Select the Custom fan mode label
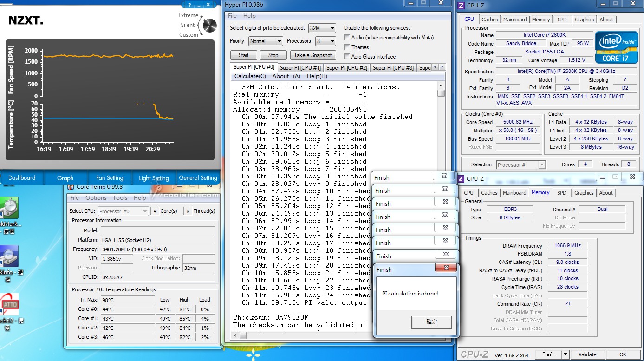This screenshot has height=361, width=644. click(x=189, y=35)
